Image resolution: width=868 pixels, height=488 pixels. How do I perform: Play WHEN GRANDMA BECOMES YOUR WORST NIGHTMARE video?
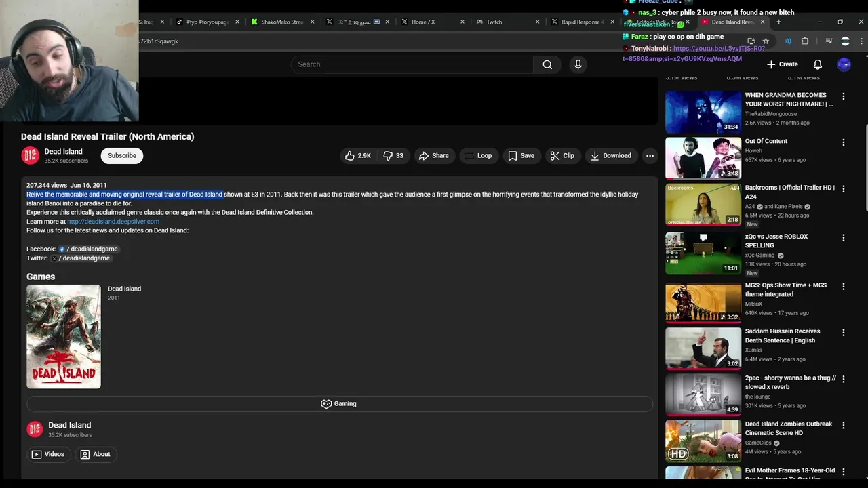[x=703, y=112]
